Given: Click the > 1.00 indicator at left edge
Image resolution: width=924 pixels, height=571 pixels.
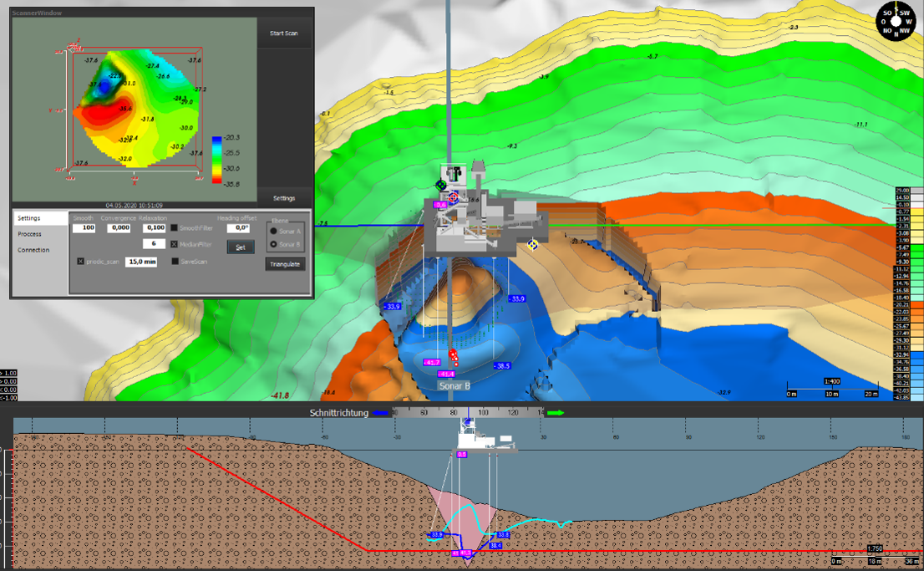Looking at the screenshot, I should tap(9, 373).
